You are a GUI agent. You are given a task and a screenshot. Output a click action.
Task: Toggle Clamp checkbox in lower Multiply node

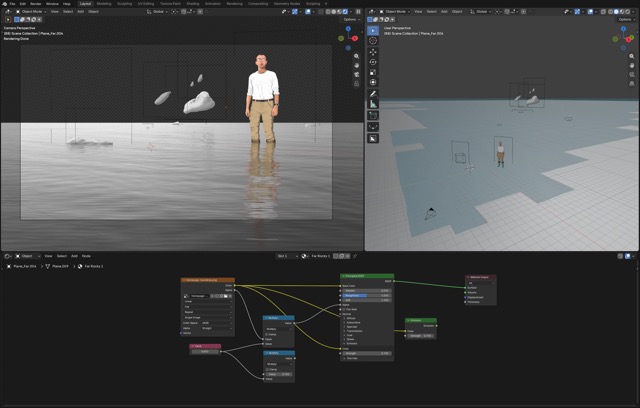(267, 369)
